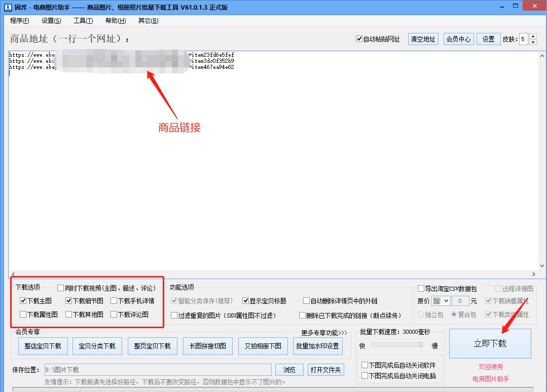
Task: Enable 下图完成后自动关闭电脑 checkbox
Action: click(x=365, y=376)
